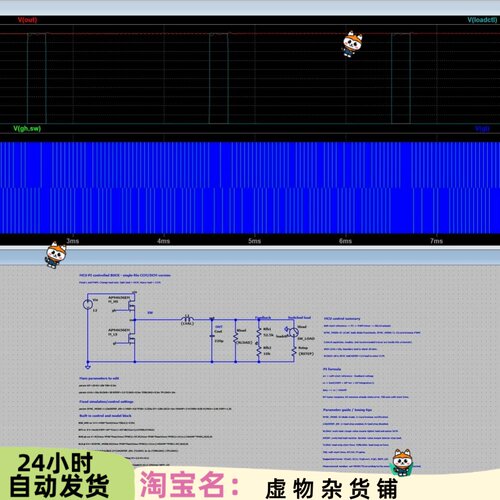Select the Vin voltage source symbol

88,304
